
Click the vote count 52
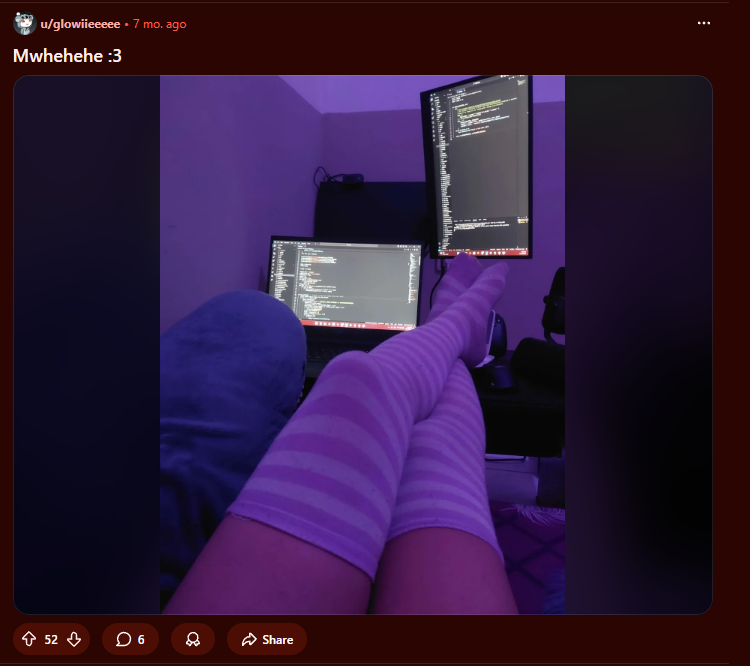click(51, 640)
